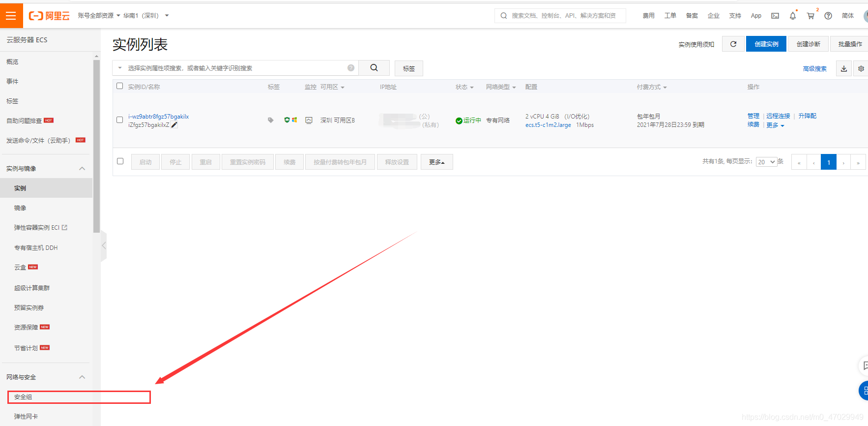
Task: Go to the last page of results
Action: pos(858,162)
